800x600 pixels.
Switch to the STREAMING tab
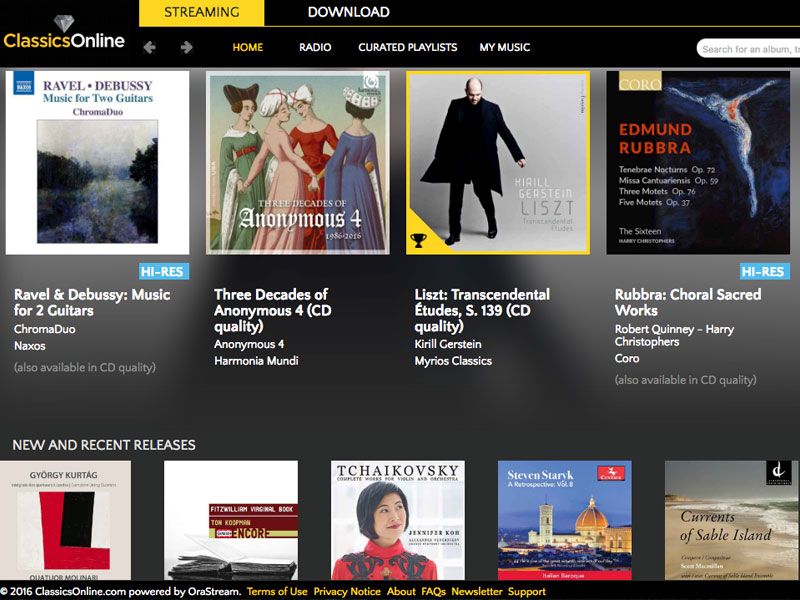click(202, 12)
